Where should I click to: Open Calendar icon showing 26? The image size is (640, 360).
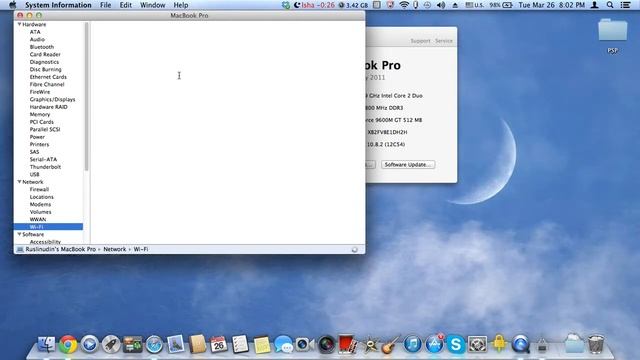click(x=219, y=344)
